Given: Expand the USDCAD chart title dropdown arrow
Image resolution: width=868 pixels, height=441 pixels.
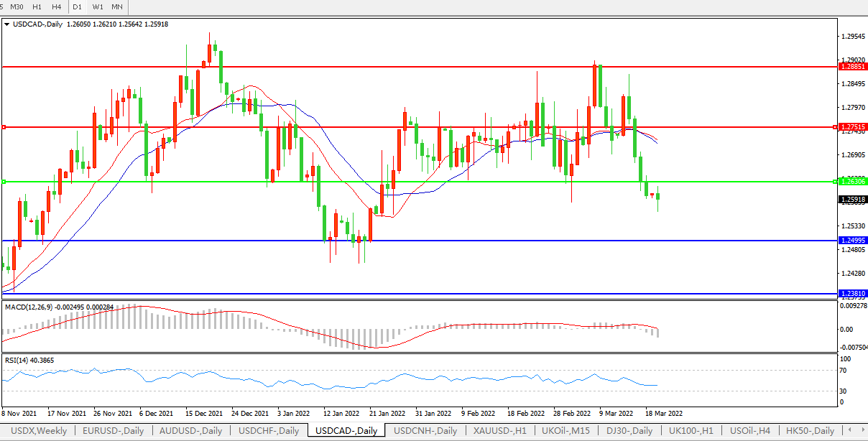Looking at the screenshot, I should pyautogui.click(x=7, y=24).
